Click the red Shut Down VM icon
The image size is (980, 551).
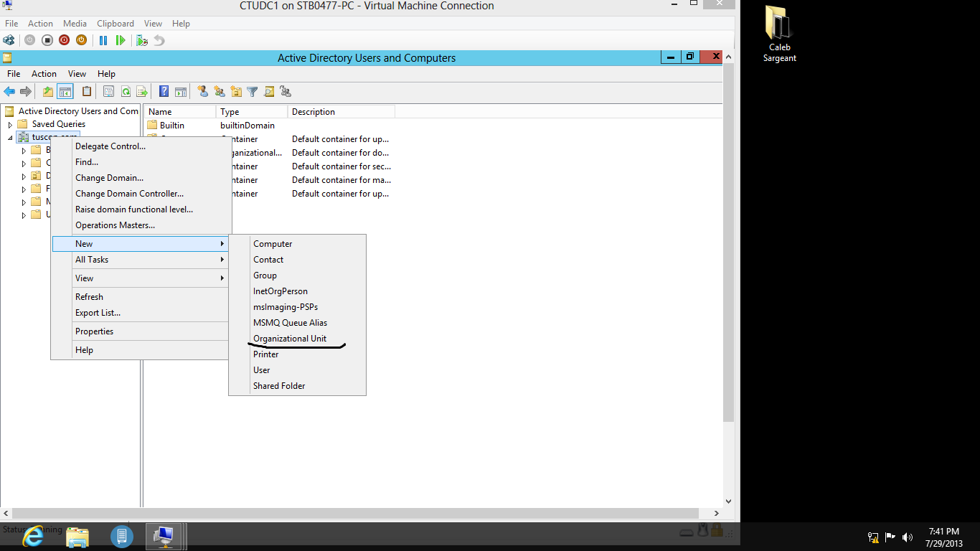[x=64, y=40]
